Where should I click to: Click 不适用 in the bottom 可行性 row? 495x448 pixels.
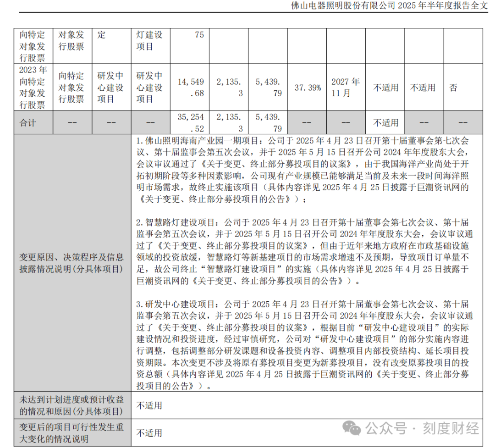point(149,433)
